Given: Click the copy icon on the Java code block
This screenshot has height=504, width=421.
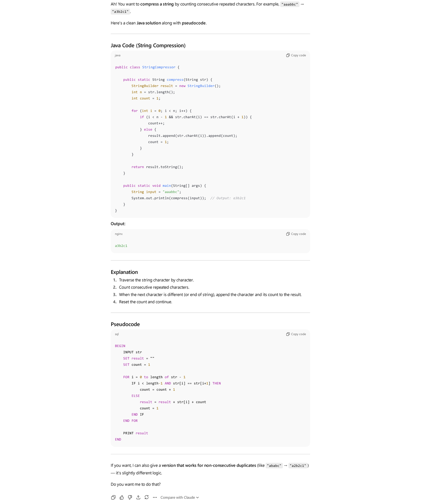Looking at the screenshot, I should (288, 55).
